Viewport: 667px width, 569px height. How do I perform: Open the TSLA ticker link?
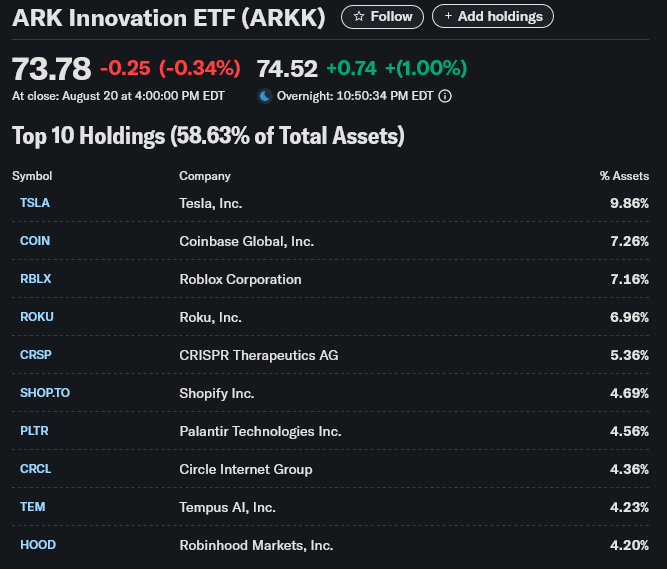[x=35, y=203]
